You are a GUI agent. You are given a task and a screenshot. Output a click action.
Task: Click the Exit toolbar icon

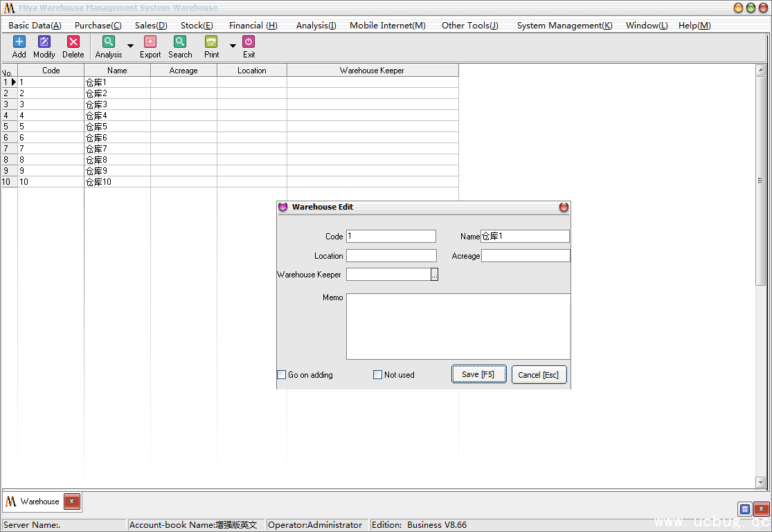click(x=249, y=42)
